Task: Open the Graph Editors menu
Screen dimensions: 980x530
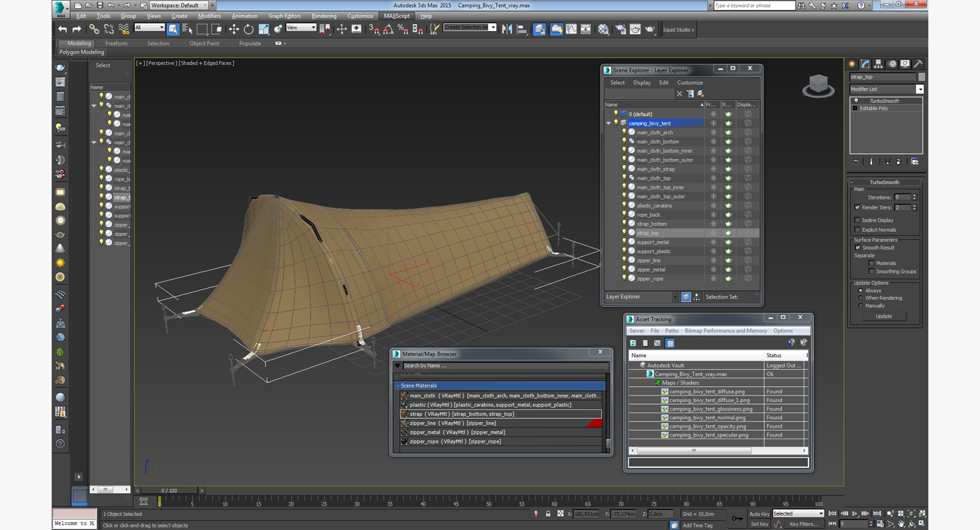Action: pos(285,16)
